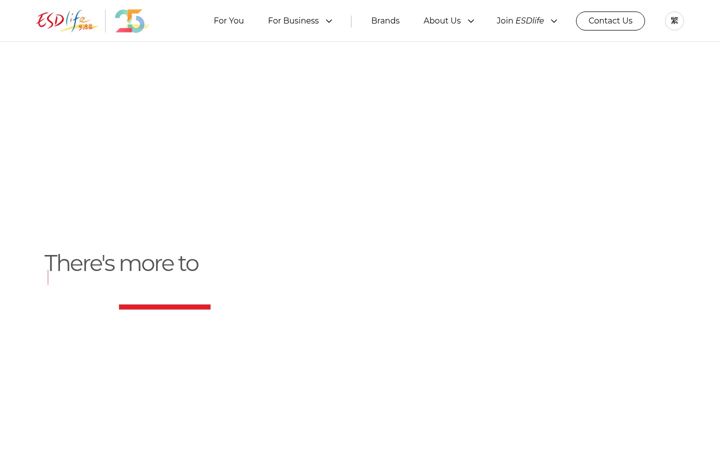Screen dimensions: 720x450
Task: Click the 25th anniversary logo
Action: [131, 21]
